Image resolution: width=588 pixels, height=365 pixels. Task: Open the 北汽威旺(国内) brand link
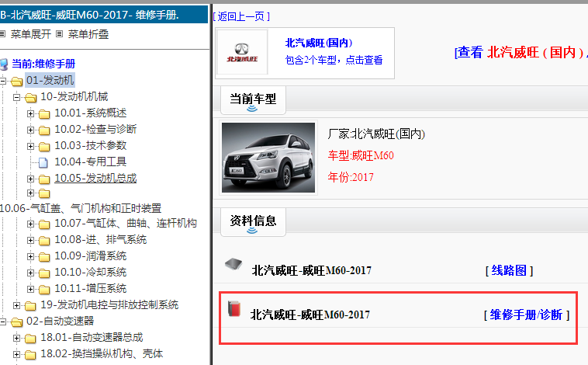point(319,43)
